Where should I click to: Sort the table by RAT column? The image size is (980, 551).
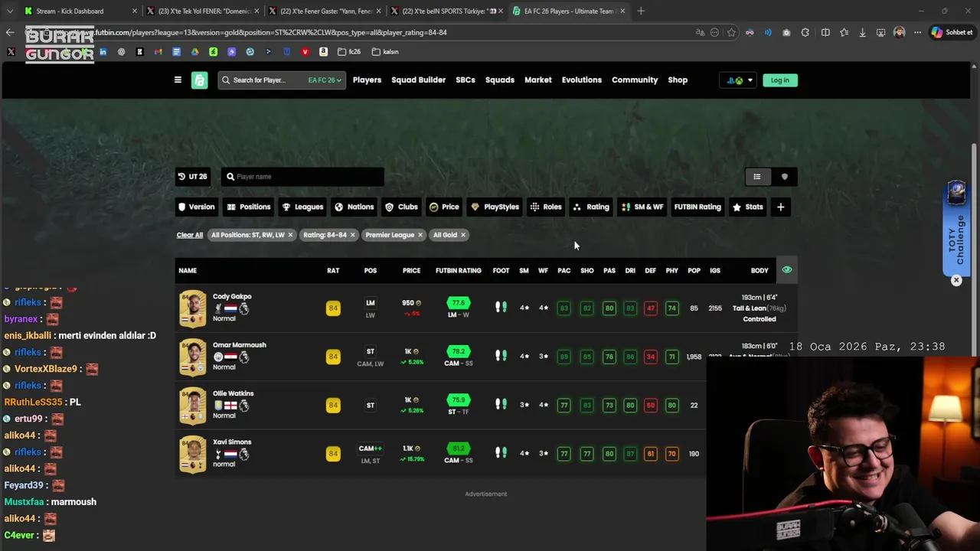pos(333,270)
